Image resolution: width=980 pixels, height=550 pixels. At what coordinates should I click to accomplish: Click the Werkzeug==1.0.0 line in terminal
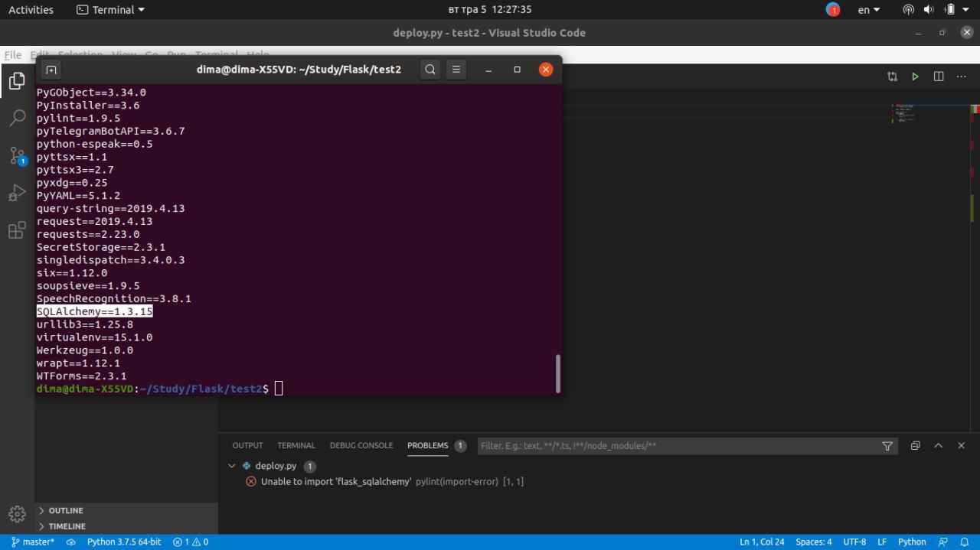[x=85, y=350]
